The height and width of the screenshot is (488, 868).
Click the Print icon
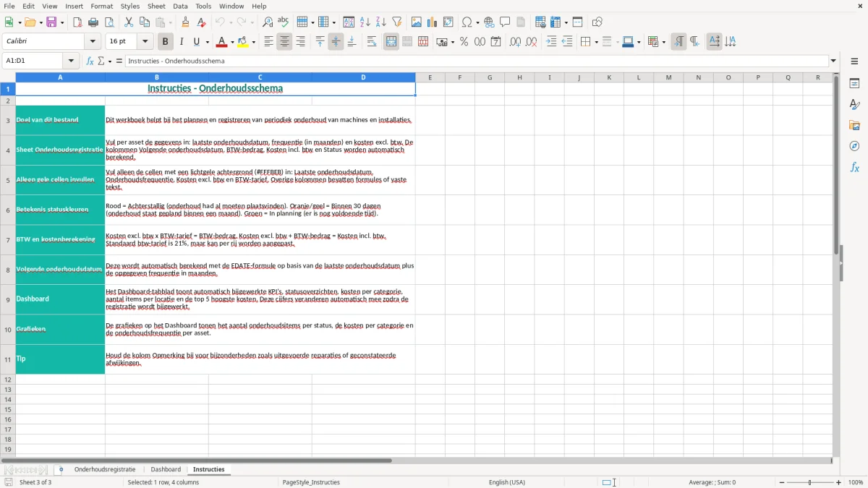(93, 22)
